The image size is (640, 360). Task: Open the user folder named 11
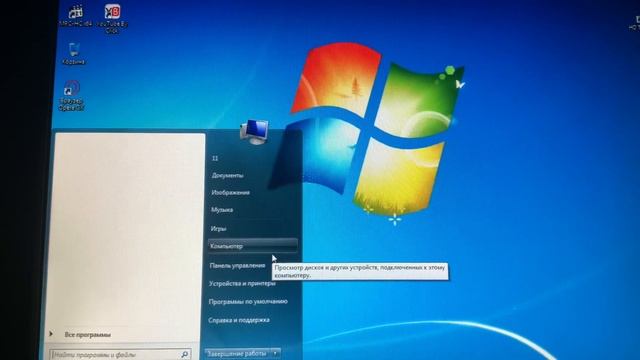[215, 158]
